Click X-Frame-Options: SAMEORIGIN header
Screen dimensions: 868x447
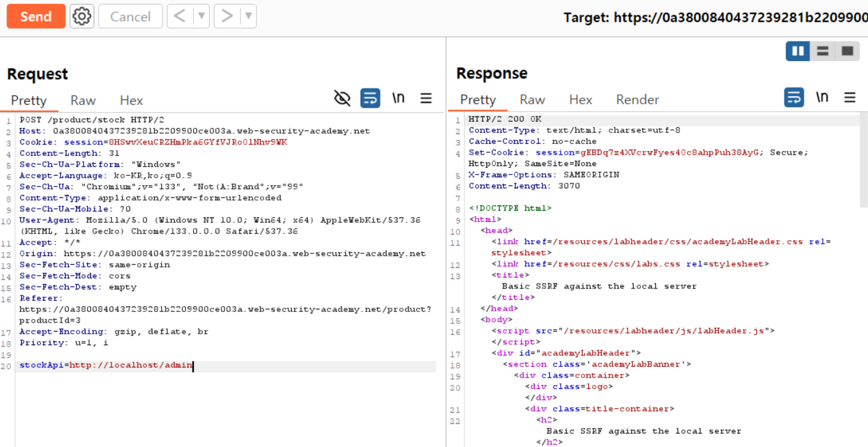tap(544, 175)
